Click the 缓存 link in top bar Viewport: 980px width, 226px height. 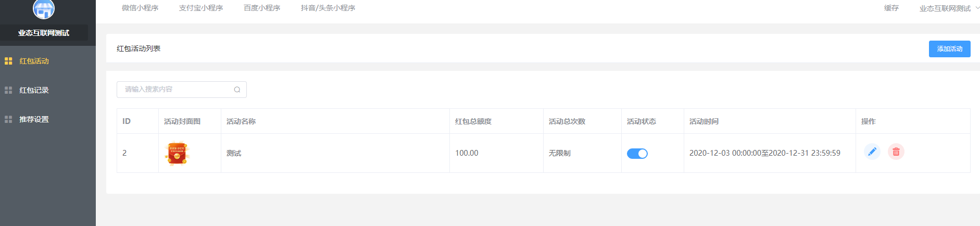(x=891, y=8)
